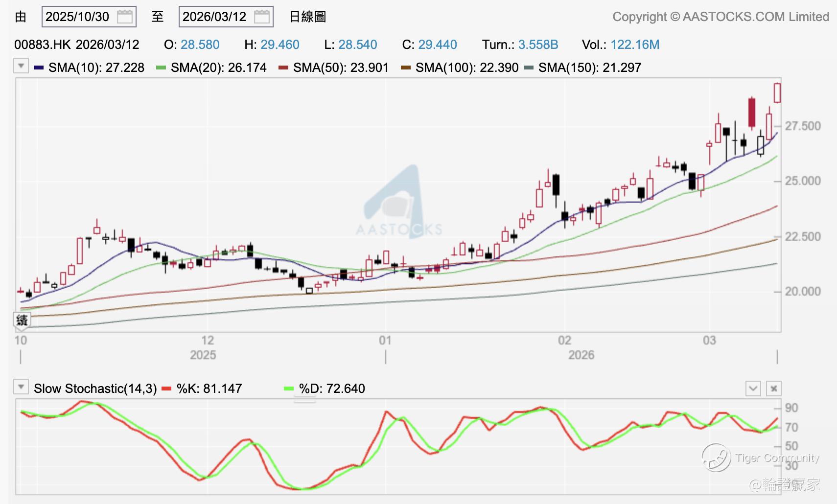Viewport: 837px width, 504px height.
Task: Click the AASTOCKS.COM Limited copyright text
Action: [x=721, y=17]
